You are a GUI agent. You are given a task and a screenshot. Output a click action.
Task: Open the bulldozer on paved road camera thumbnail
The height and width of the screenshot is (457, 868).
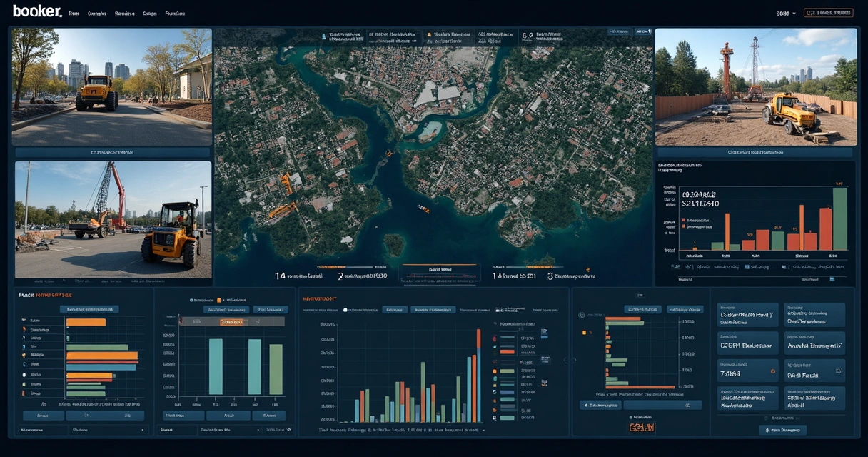coord(112,86)
